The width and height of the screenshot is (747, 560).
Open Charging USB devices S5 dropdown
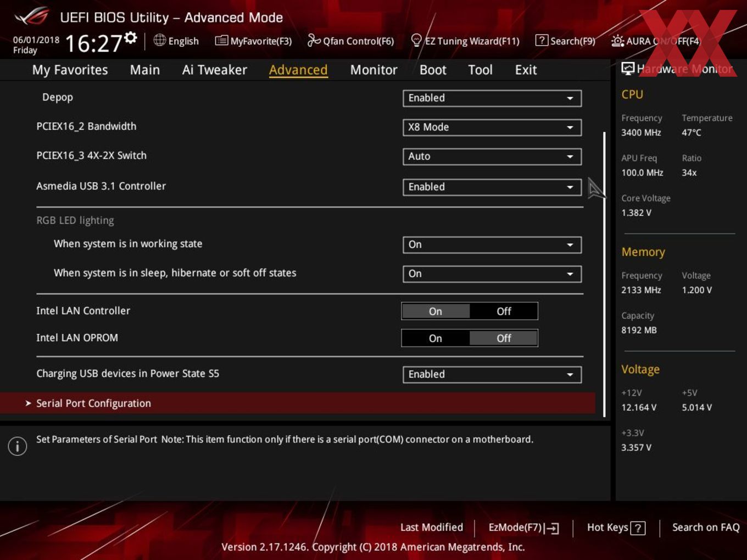492,374
